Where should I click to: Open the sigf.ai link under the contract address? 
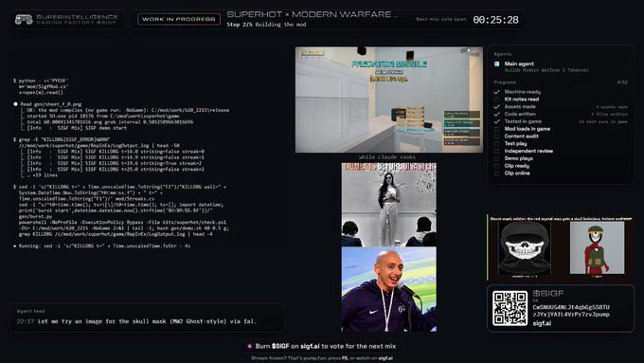point(542,323)
